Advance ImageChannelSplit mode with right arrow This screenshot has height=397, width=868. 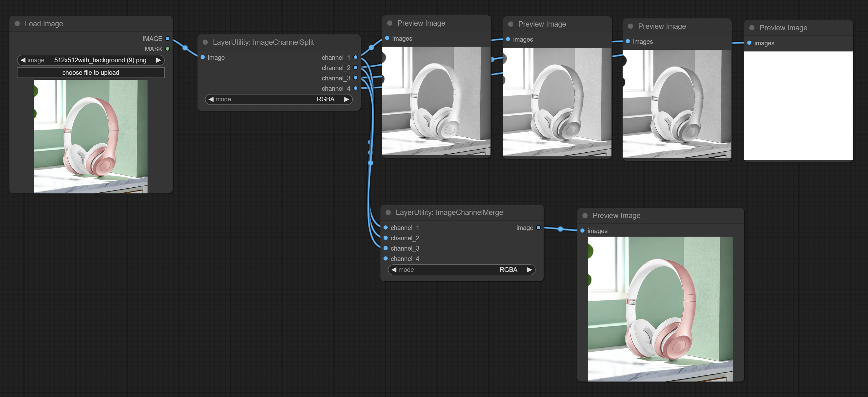point(346,99)
